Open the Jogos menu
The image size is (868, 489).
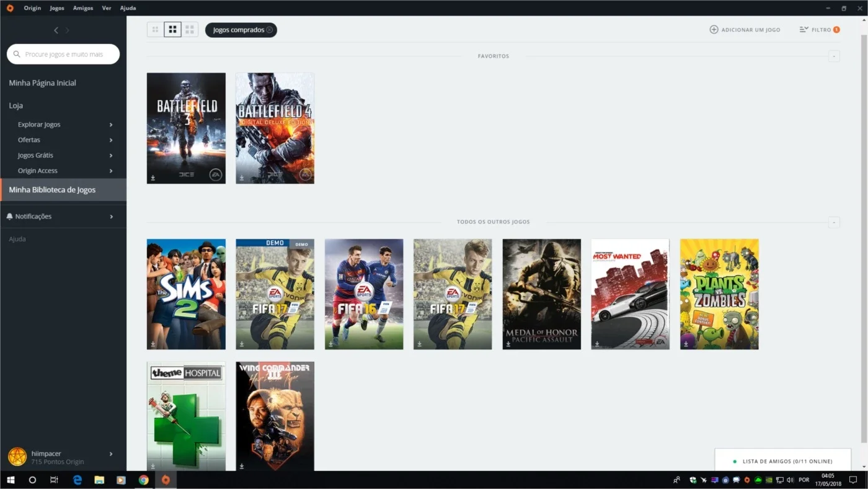[x=57, y=8]
